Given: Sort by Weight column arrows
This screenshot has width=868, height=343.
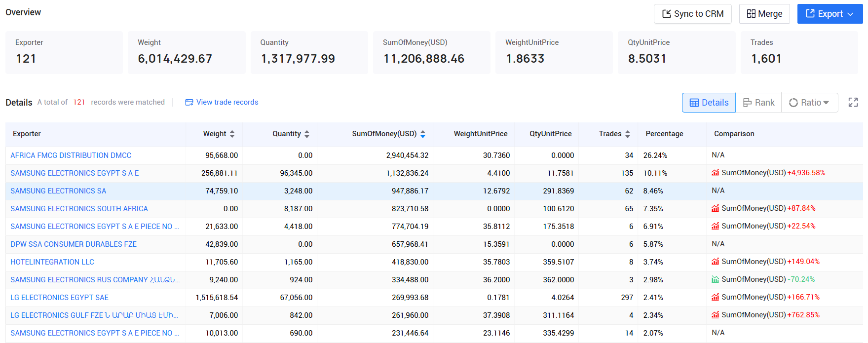Looking at the screenshot, I should pyautogui.click(x=232, y=134).
